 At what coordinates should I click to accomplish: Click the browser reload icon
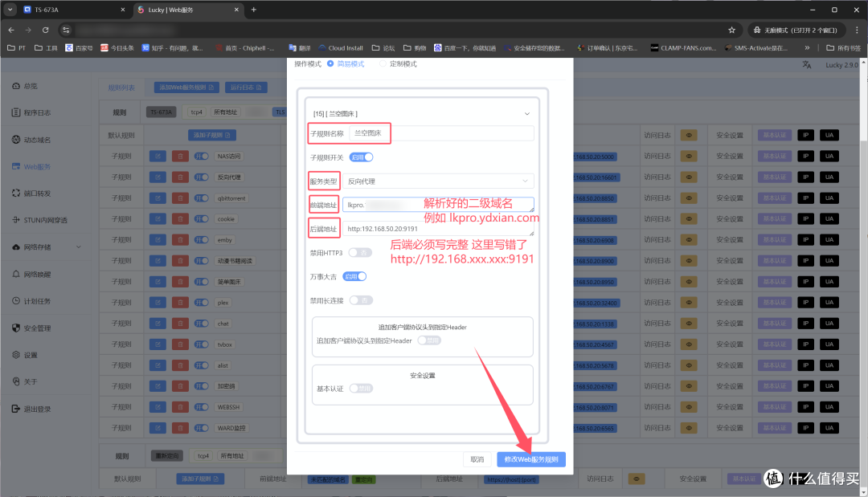point(45,30)
